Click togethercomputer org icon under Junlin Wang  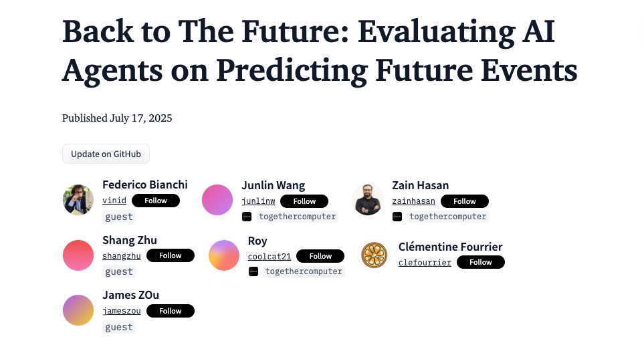click(x=247, y=217)
